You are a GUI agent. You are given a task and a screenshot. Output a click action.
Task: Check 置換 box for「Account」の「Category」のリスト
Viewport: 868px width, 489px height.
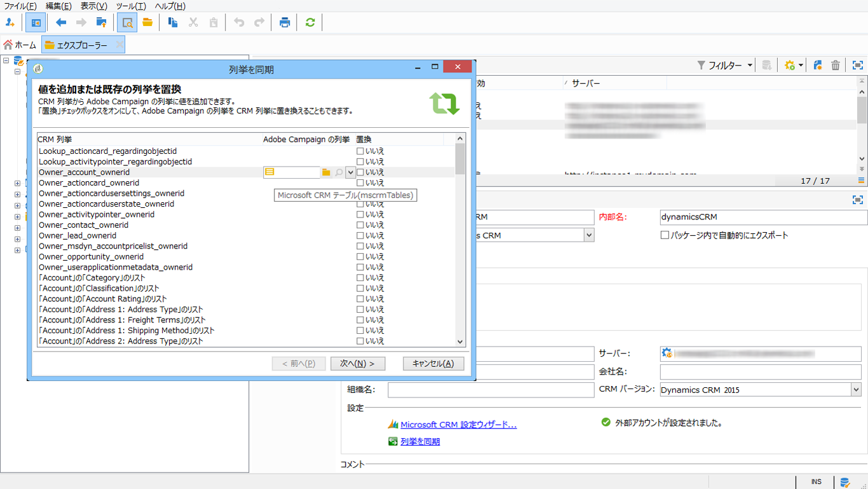[360, 278]
